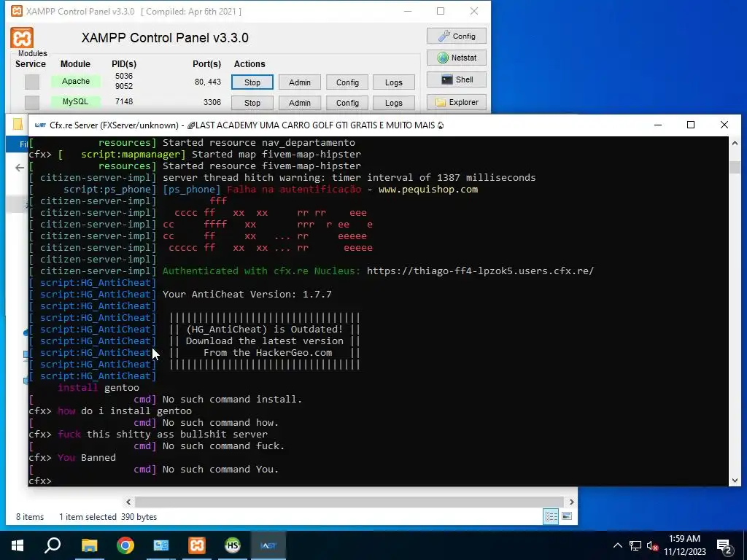Select the MySQL module label
This screenshot has width=747, height=560.
[x=76, y=101]
